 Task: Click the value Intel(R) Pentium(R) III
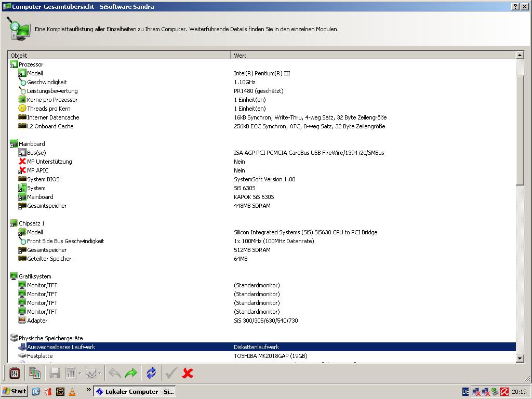pos(262,73)
